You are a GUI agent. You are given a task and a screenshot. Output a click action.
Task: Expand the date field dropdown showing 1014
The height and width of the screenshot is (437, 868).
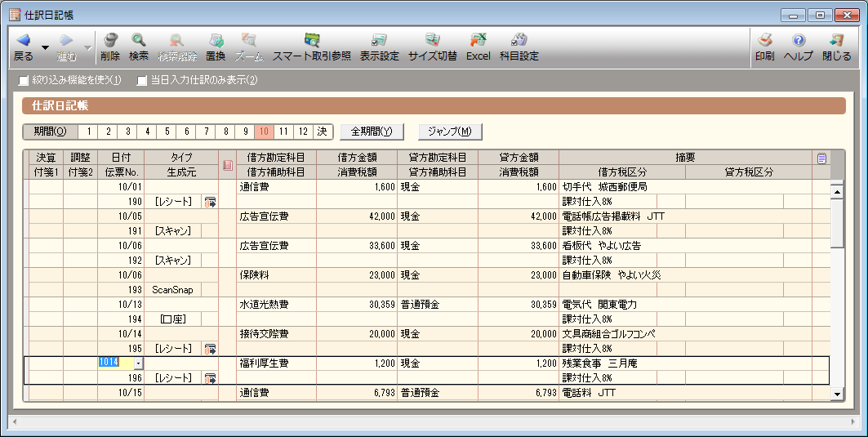(138, 363)
